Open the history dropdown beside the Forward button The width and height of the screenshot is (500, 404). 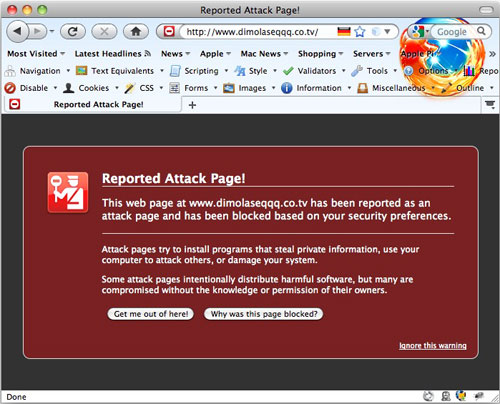(x=52, y=32)
